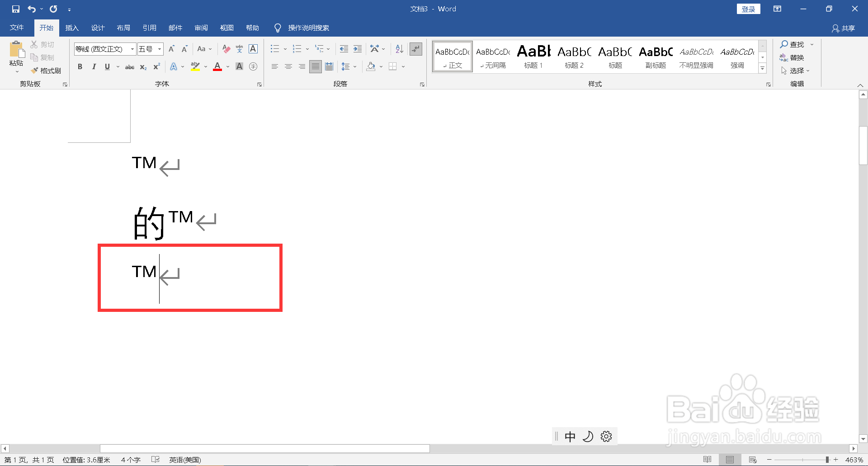
Task: Apply the Heading 1 (标题 1) style
Action: pyautogui.click(x=533, y=56)
